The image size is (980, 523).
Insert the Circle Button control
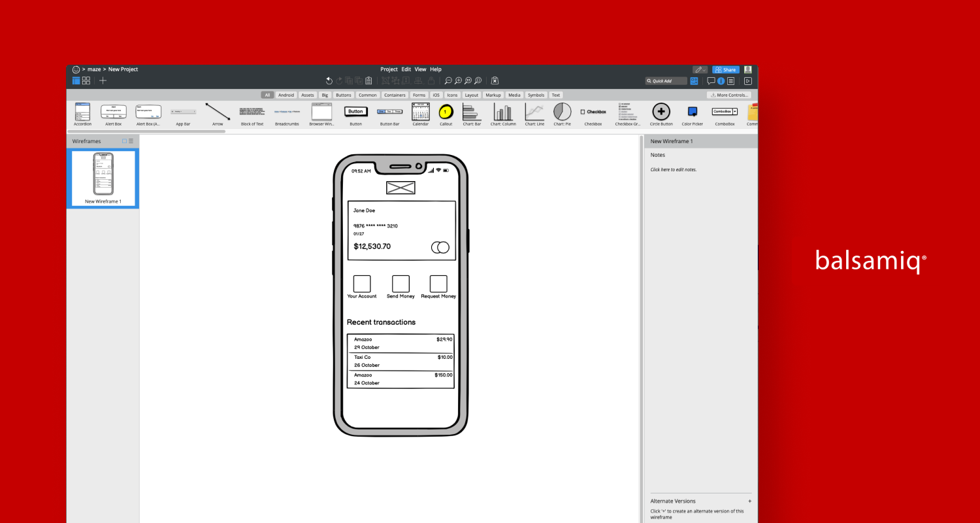coord(661,114)
